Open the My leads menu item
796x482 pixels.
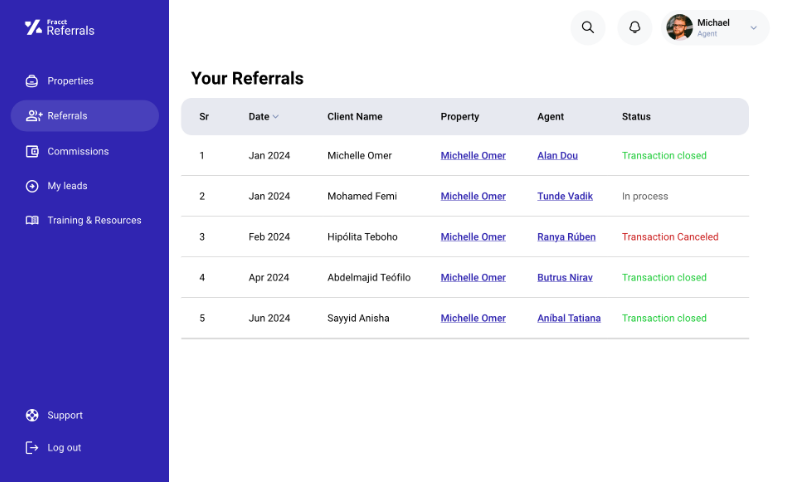point(68,186)
